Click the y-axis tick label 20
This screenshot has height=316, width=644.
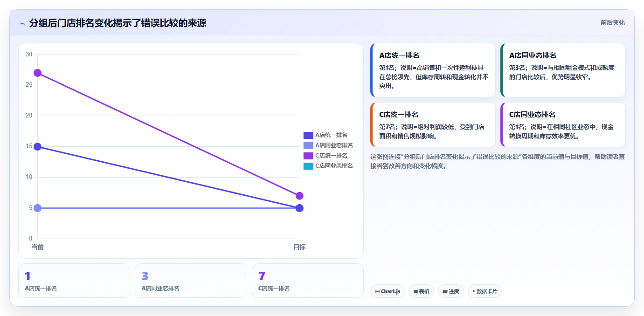coord(29,116)
